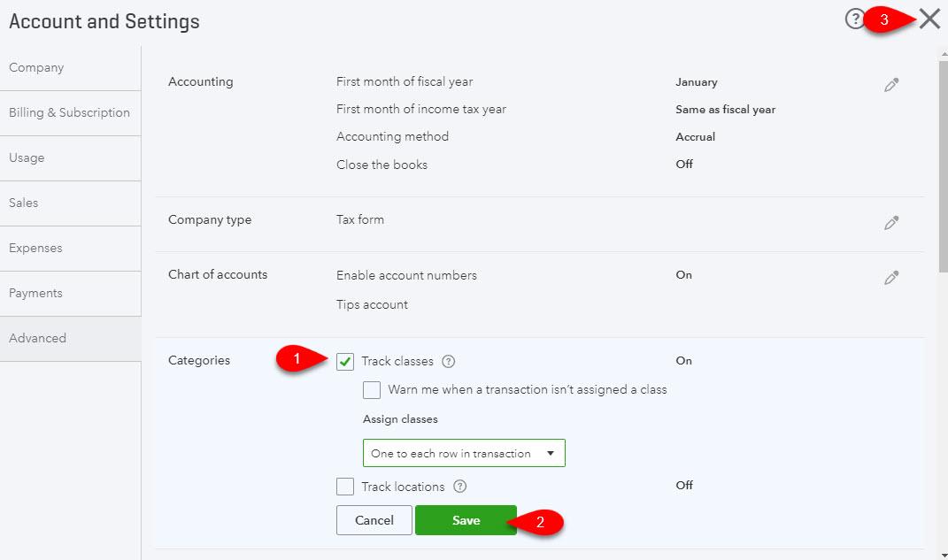Open the Assign classes dropdown
The height and width of the screenshot is (560, 948).
coord(464,453)
